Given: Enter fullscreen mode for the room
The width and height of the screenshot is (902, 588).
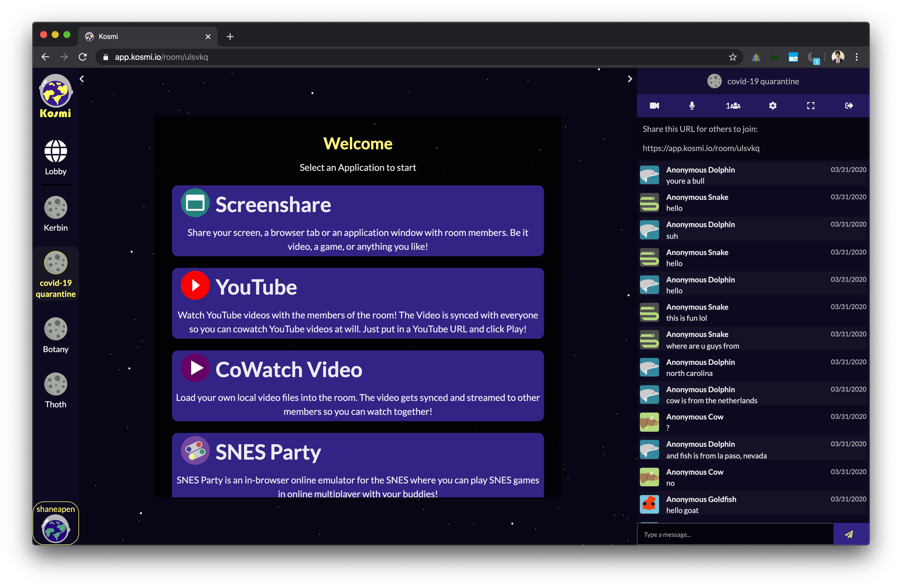Looking at the screenshot, I should [x=811, y=106].
